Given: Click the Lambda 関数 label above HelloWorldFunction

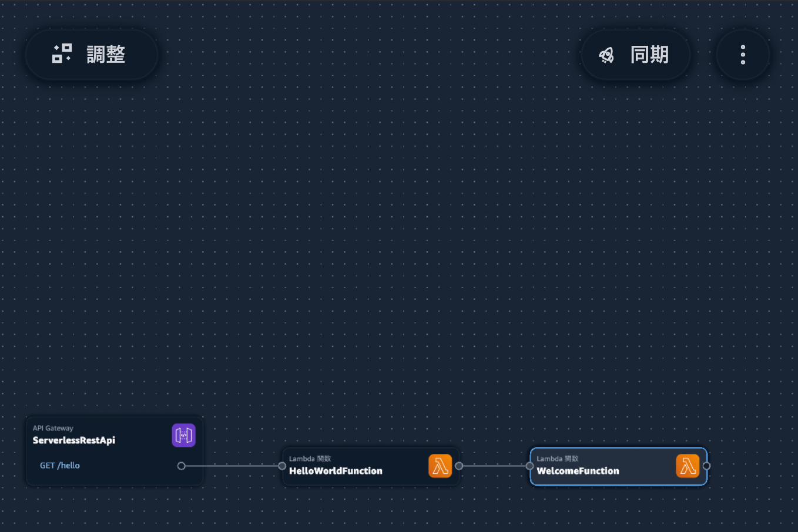Looking at the screenshot, I should tap(310, 459).
